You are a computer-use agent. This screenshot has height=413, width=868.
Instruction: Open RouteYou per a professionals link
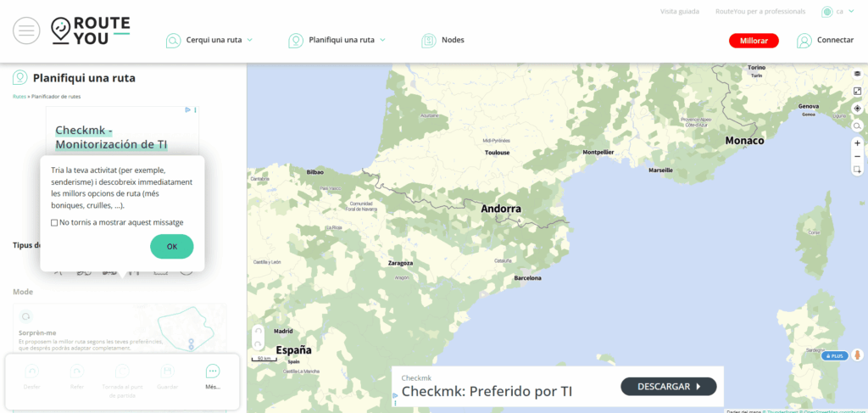(x=760, y=11)
